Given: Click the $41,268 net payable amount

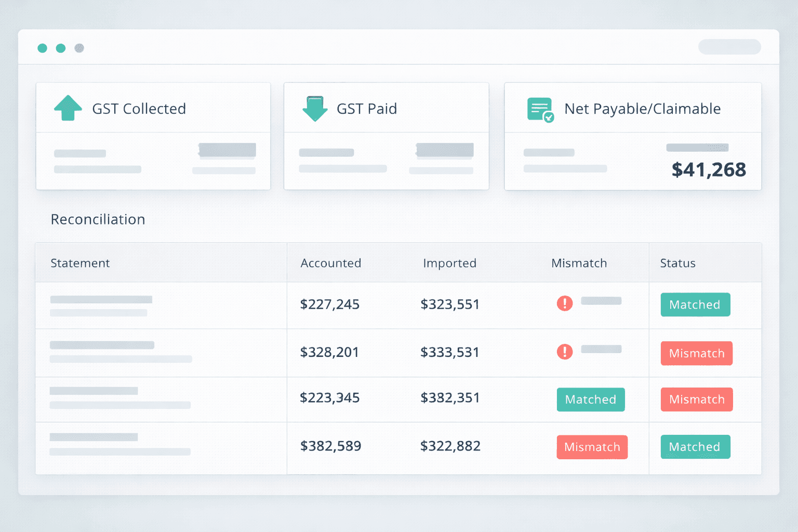Looking at the screenshot, I should 709,170.
